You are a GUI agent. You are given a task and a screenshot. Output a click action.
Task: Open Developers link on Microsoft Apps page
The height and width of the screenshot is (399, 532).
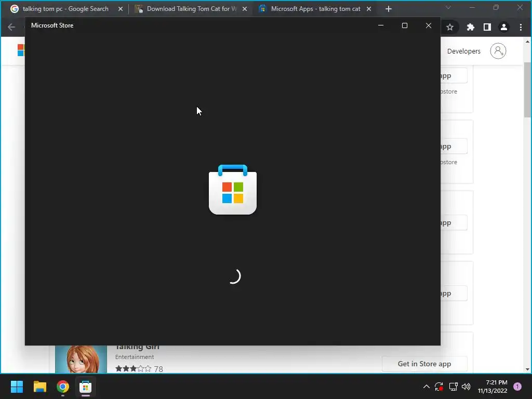(x=464, y=51)
